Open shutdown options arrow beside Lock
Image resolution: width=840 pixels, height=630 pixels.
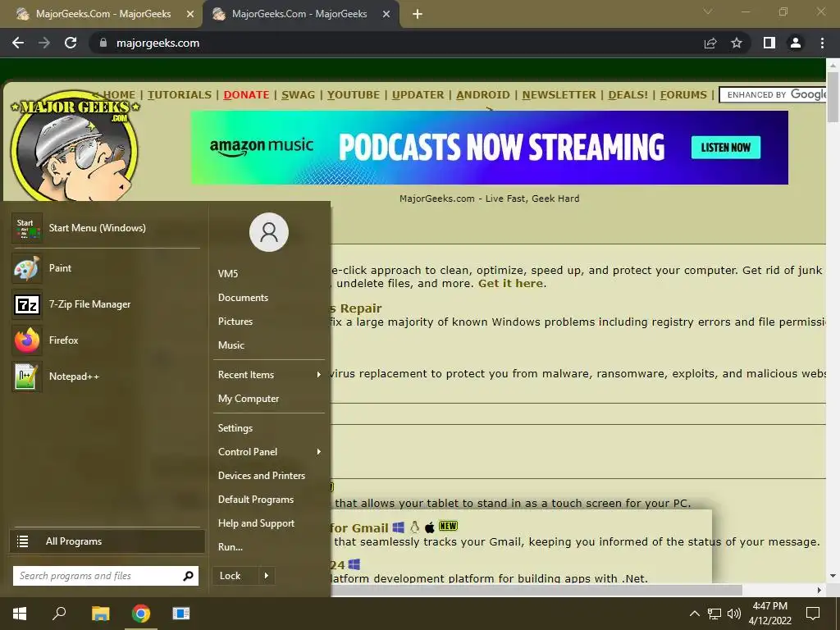point(267,576)
